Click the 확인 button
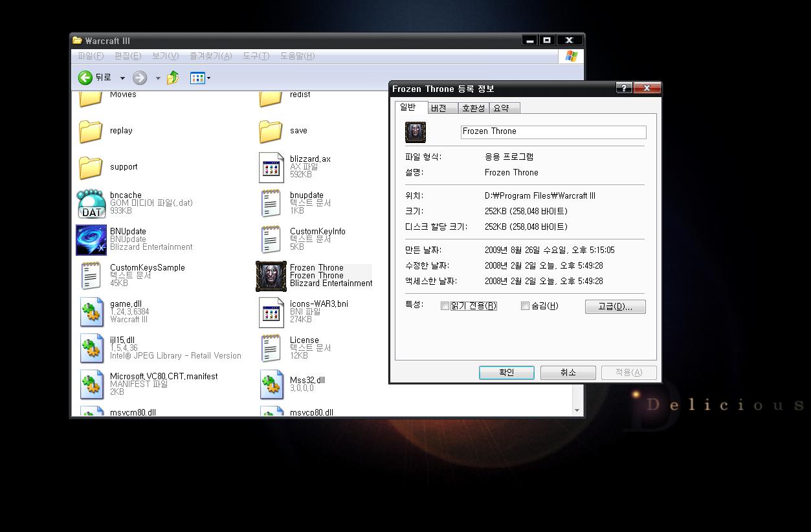This screenshot has width=811, height=532. click(x=507, y=373)
